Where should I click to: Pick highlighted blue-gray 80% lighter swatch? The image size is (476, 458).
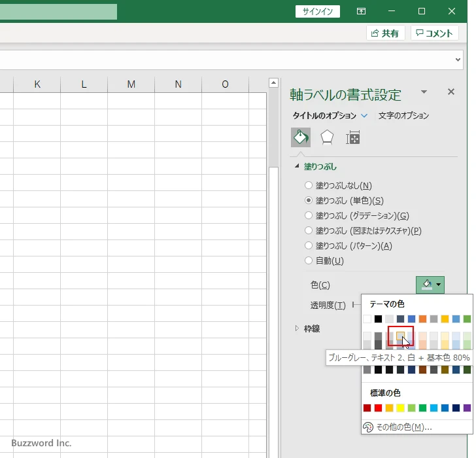400,336
